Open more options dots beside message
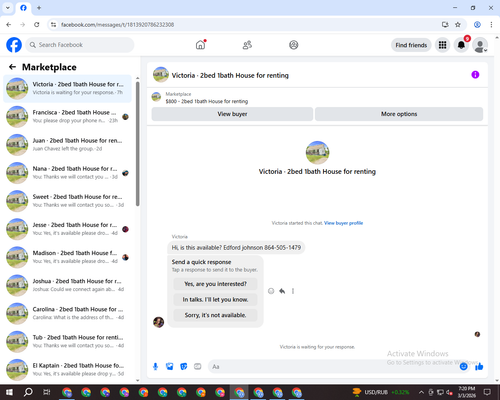500x400 pixels. [293, 291]
